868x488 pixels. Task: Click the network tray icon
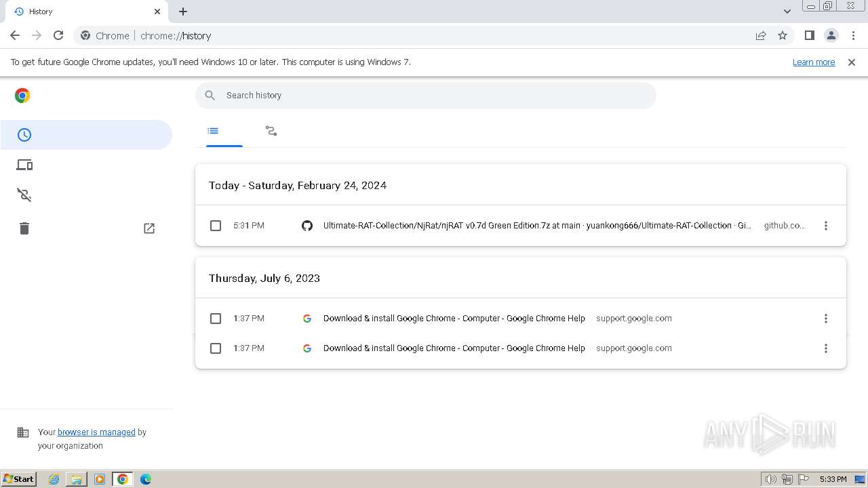[x=787, y=479]
